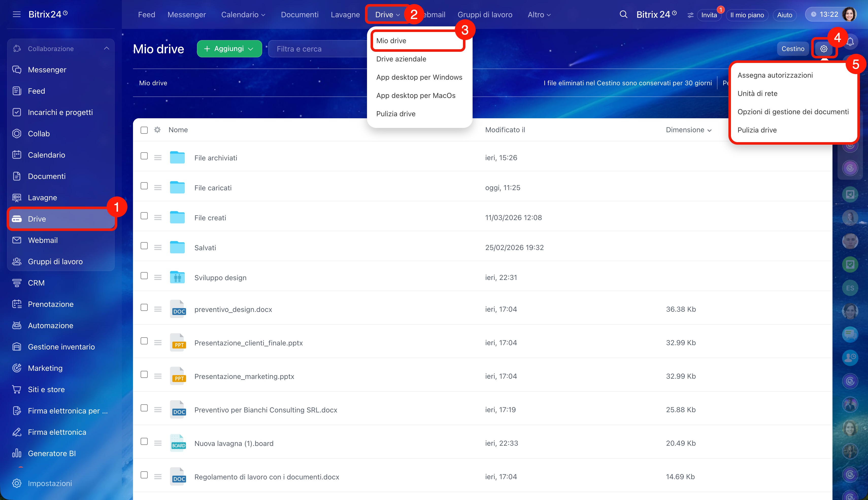
Task: Select checkbox for preventivo_design.docx
Action: (144, 308)
